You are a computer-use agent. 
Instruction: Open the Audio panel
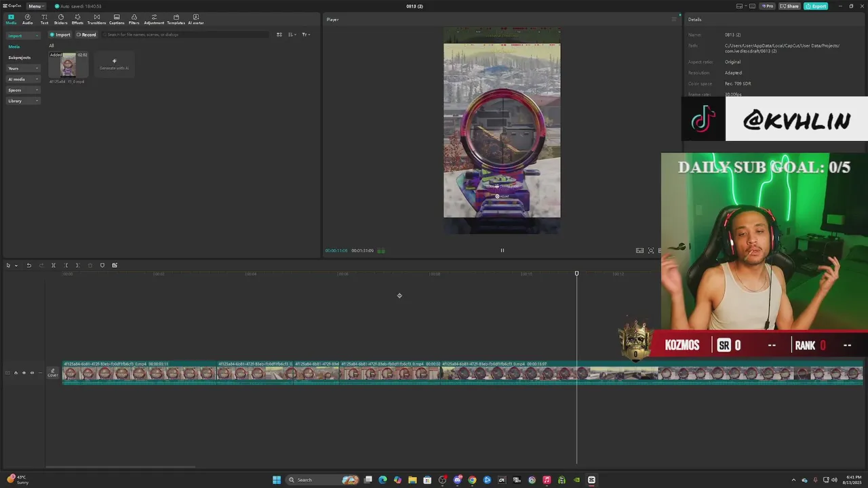pyautogui.click(x=27, y=19)
